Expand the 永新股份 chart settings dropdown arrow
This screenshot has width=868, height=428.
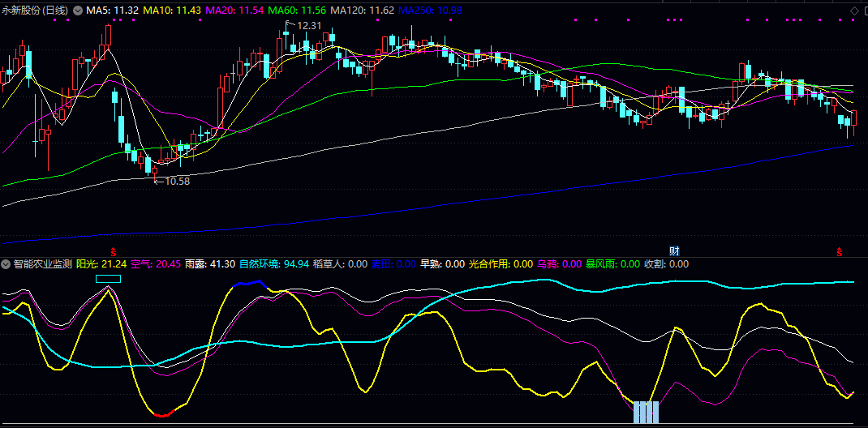[78, 11]
